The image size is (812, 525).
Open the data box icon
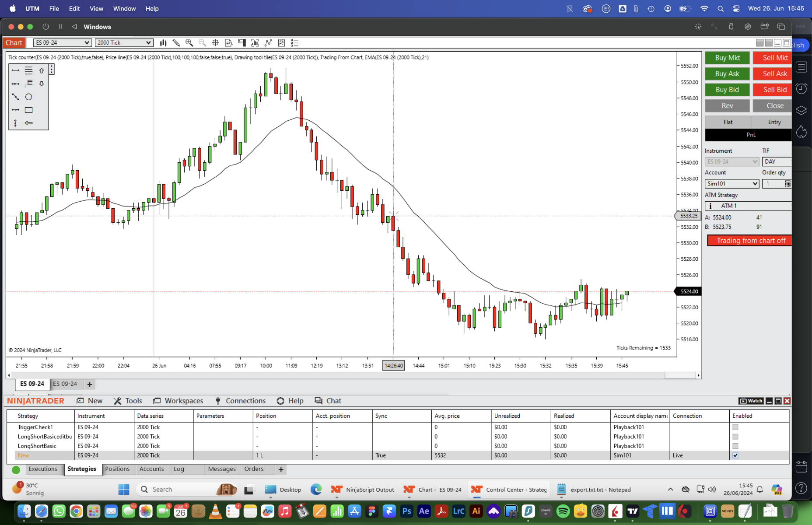pos(228,42)
